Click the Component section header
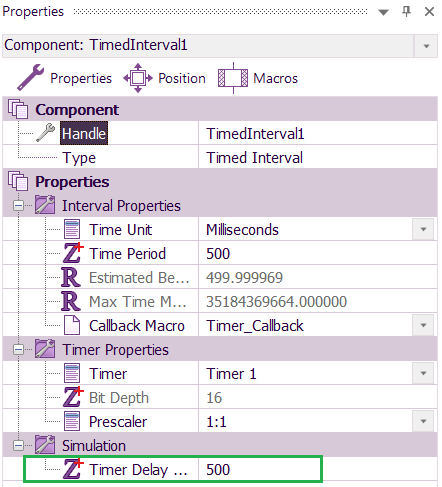442x487 pixels. click(x=220, y=109)
